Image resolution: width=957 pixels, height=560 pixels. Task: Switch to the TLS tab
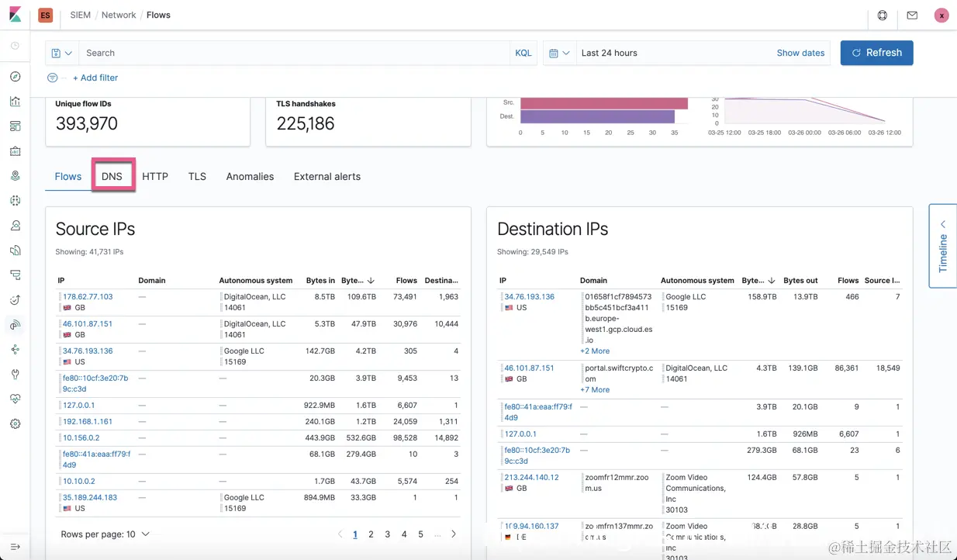197,177
